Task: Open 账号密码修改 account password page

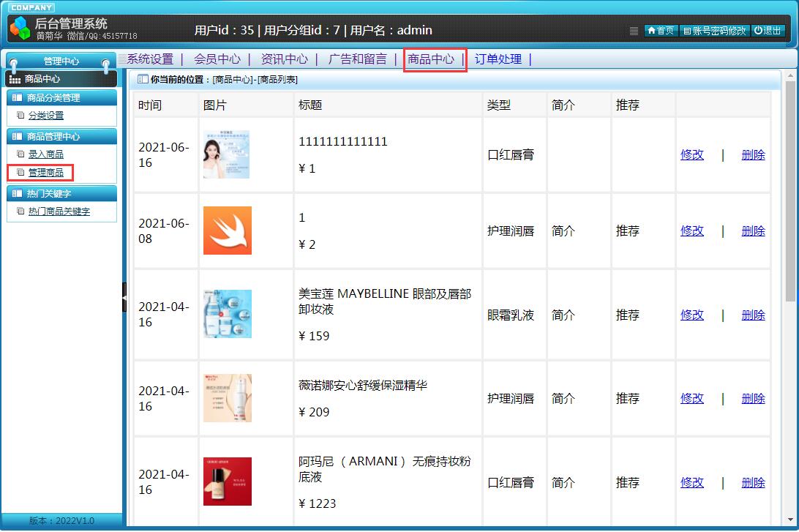Action: (714, 31)
